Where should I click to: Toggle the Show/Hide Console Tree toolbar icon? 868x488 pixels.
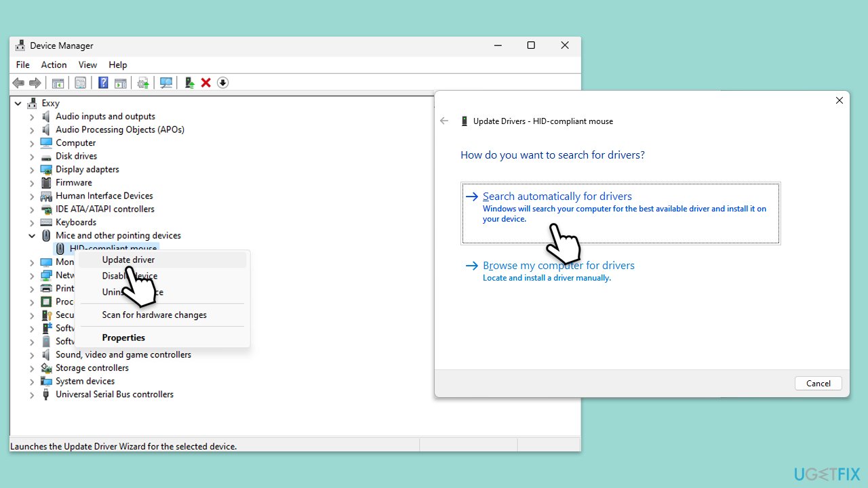point(58,83)
